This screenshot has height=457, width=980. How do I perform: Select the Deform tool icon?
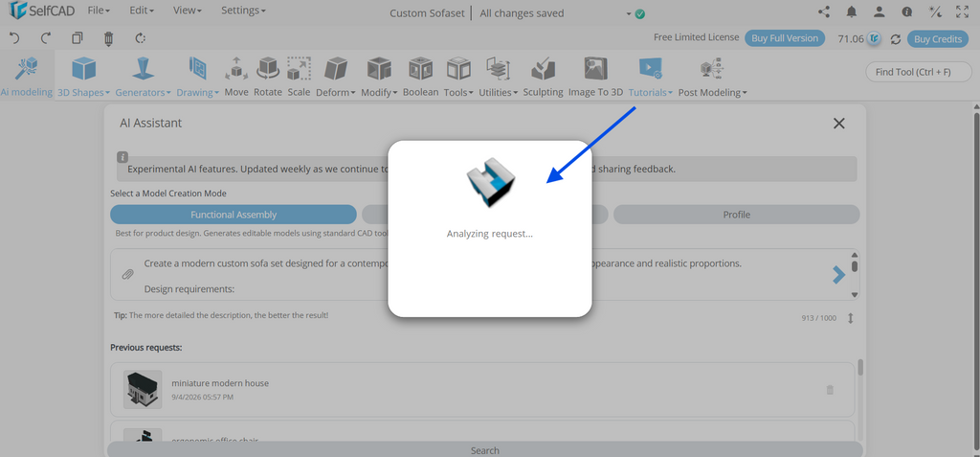coord(336,68)
